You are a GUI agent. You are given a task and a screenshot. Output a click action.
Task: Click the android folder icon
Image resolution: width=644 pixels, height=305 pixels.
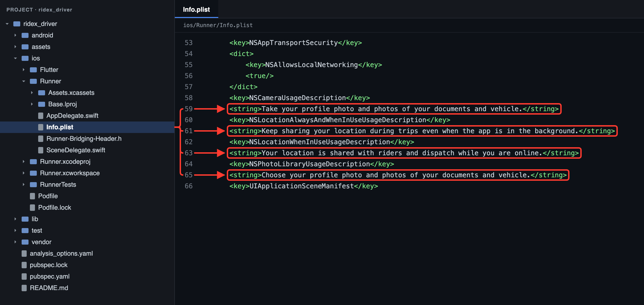[x=25, y=35]
